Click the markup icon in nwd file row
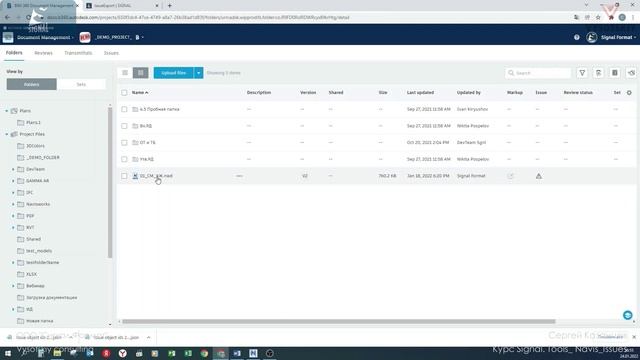The width and height of the screenshot is (640, 360). [510, 176]
